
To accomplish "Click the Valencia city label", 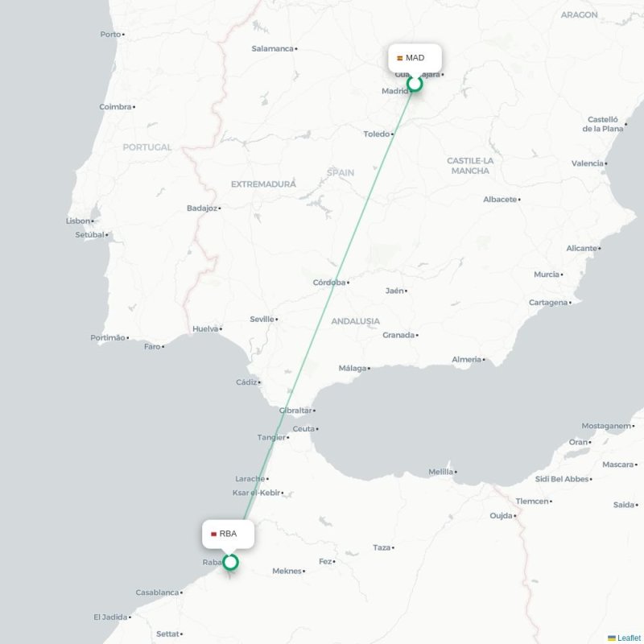I will [588, 163].
